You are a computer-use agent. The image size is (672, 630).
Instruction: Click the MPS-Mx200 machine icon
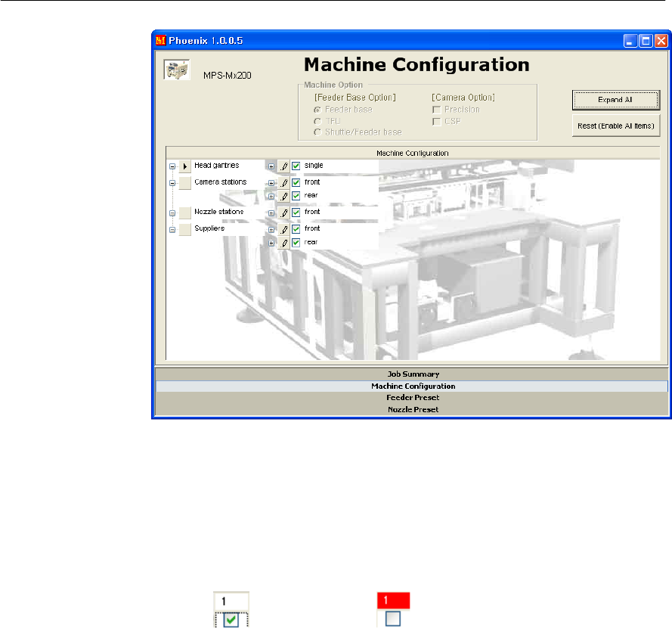(x=175, y=70)
